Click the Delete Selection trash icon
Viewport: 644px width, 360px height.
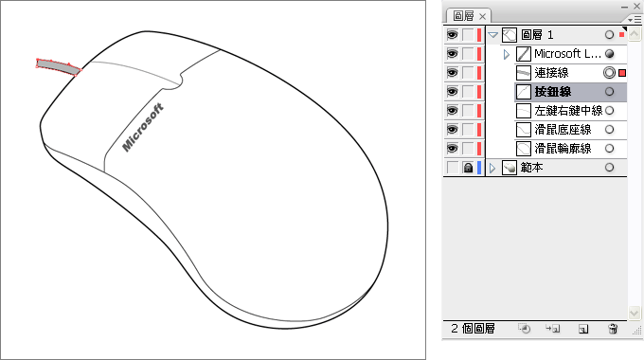613,329
